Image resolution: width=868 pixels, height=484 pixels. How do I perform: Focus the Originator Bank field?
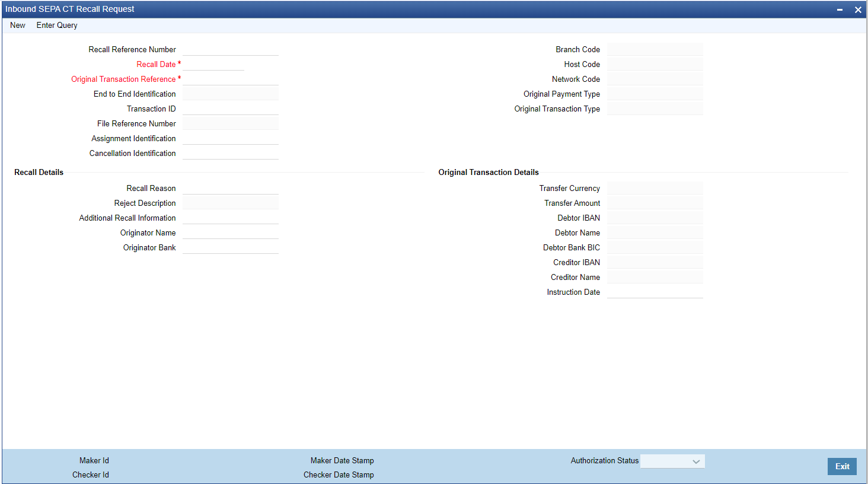[x=231, y=247]
